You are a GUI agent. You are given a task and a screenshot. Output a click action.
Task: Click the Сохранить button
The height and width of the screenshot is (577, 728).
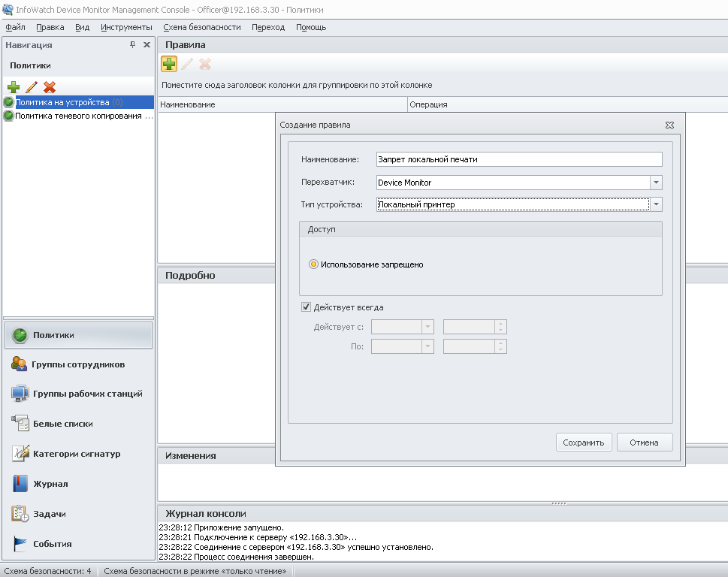click(x=584, y=443)
